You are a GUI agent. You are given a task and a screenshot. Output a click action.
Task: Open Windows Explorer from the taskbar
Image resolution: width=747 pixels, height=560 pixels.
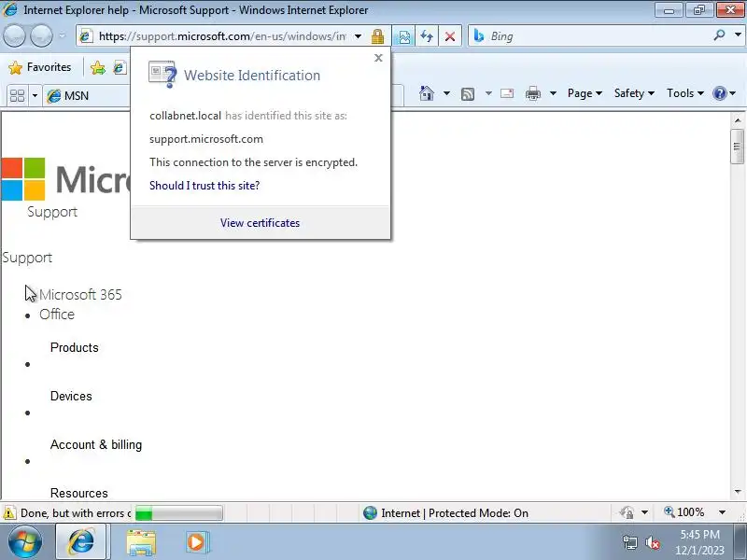pyautogui.click(x=141, y=542)
